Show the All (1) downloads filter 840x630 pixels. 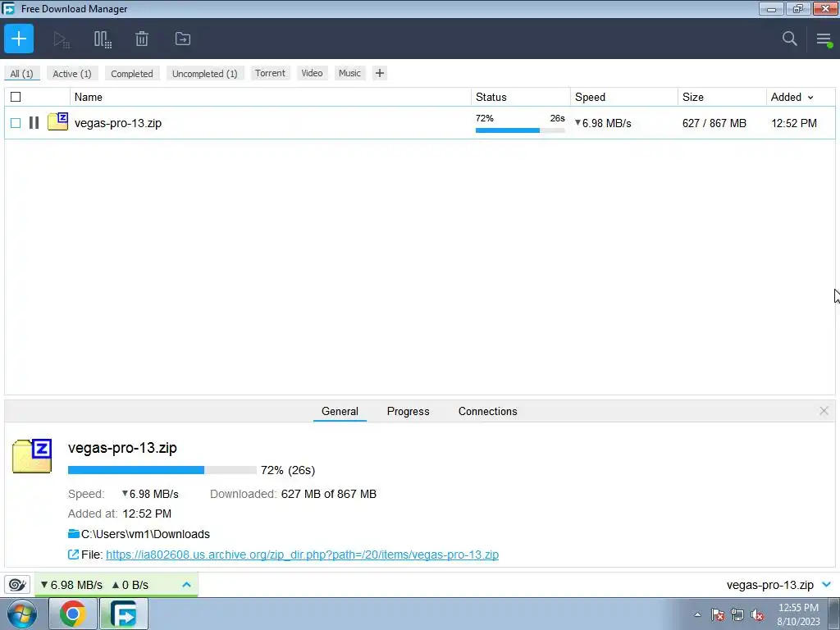pyautogui.click(x=21, y=73)
